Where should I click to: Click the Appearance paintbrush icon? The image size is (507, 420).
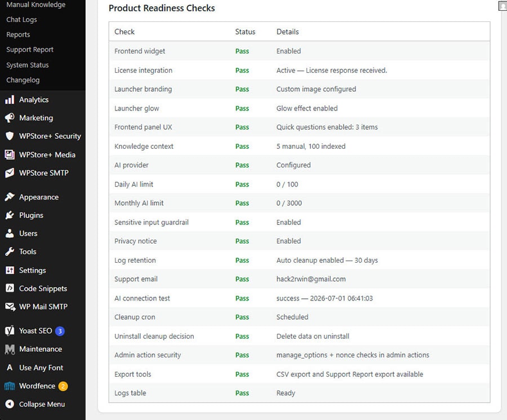point(10,197)
